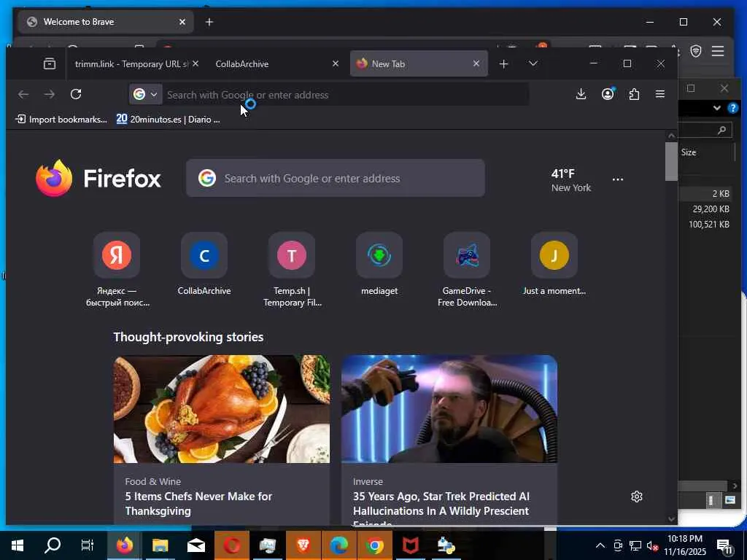Open weather widget options three dots
747x560 pixels.
point(618,179)
